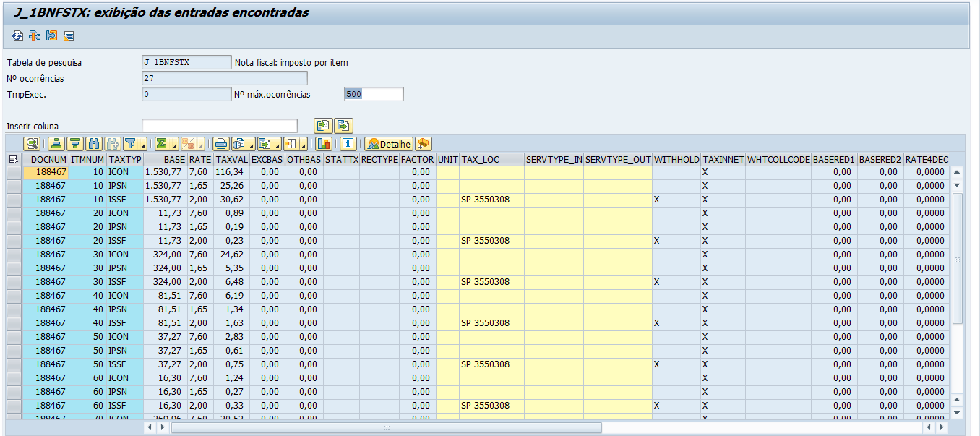Select the row for item 10 ISSF
Image resolution: width=980 pixels, height=436 pixels.
tap(14, 200)
